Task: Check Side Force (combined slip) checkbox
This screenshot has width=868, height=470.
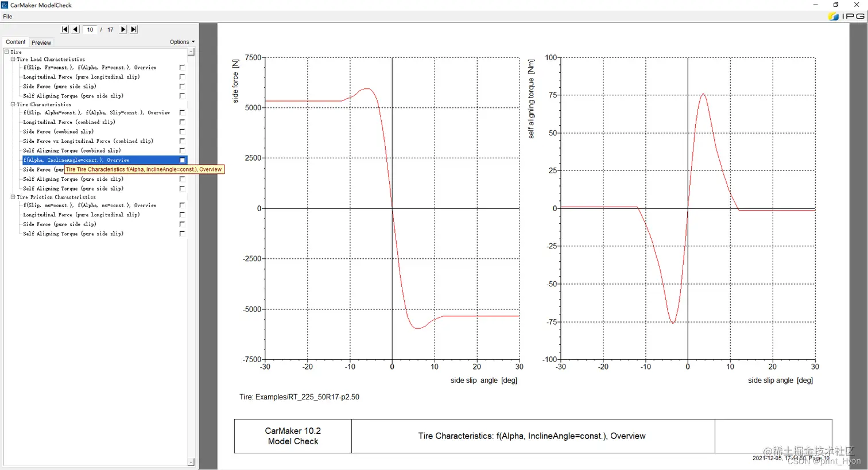Action: click(182, 131)
